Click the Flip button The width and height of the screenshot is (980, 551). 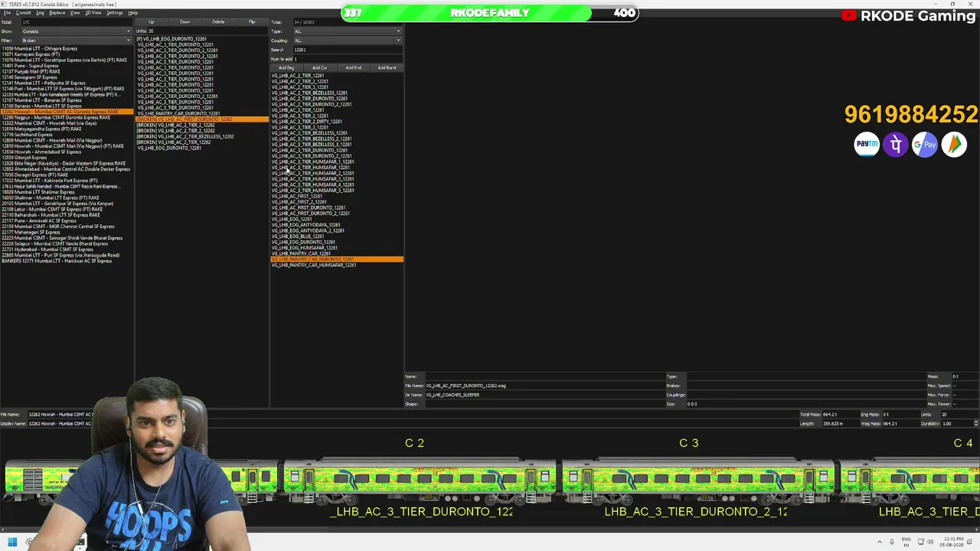(252, 22)
